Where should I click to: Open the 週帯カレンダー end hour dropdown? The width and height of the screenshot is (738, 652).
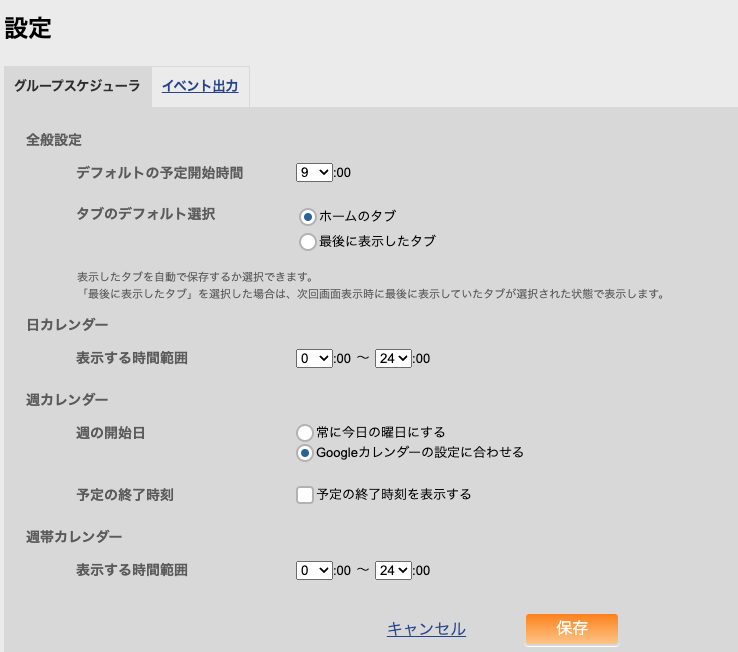pyautogui.click(x=393, y=571)
